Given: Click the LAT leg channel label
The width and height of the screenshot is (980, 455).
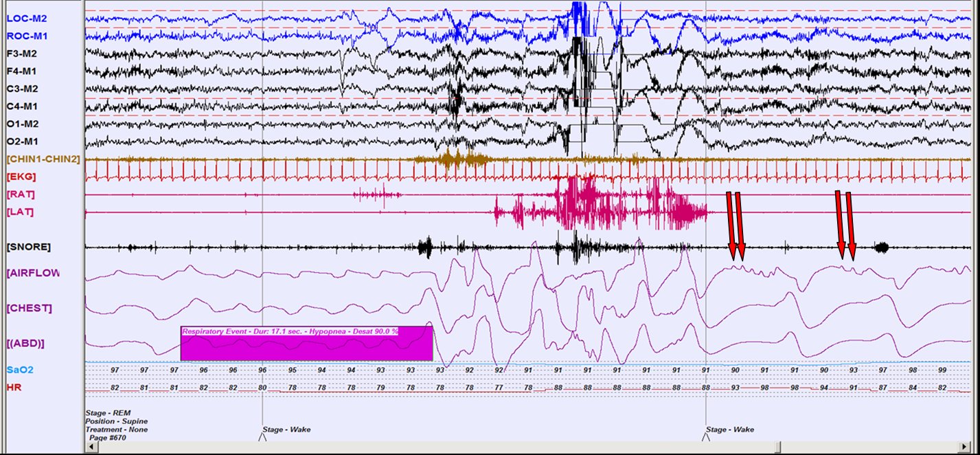Looking at the screenshot, I should [x=20, y=212].
